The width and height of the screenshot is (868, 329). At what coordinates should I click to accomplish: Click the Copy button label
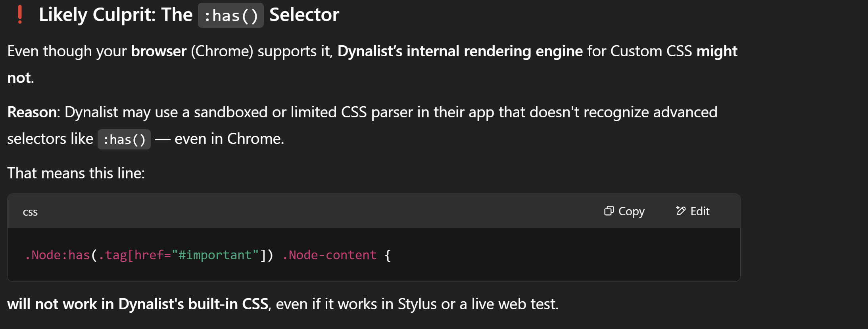(631, 211)
